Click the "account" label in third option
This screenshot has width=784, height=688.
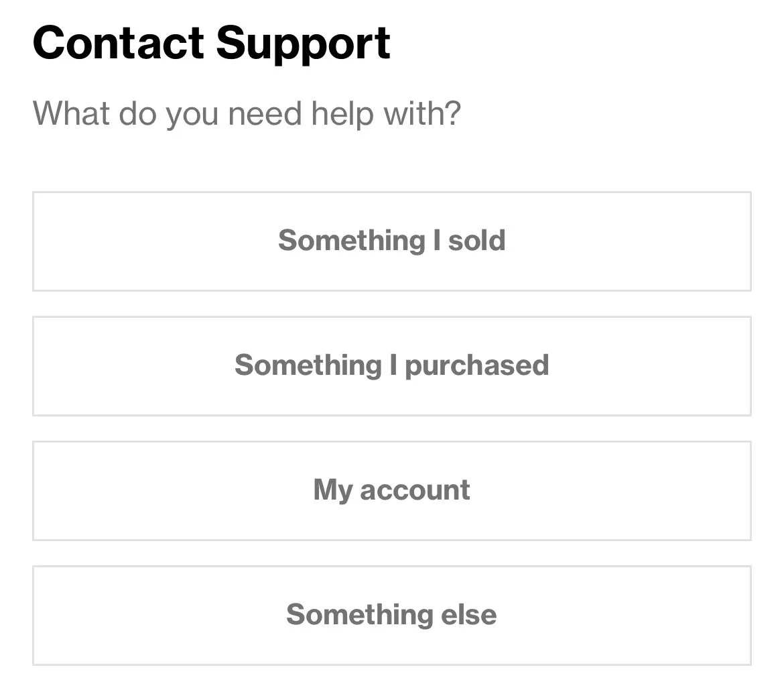(415, 490)
